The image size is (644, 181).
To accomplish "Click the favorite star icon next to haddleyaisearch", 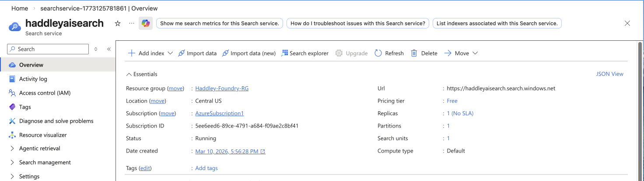I will [117, 23].
